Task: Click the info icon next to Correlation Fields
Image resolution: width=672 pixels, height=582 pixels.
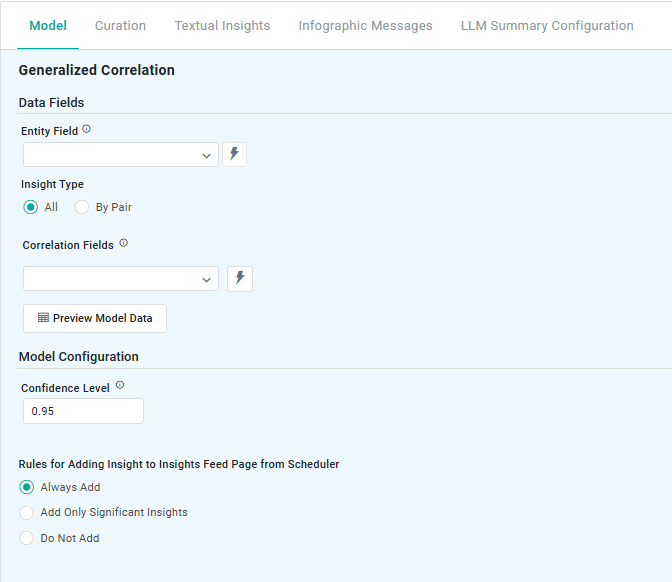Action: 123,243
